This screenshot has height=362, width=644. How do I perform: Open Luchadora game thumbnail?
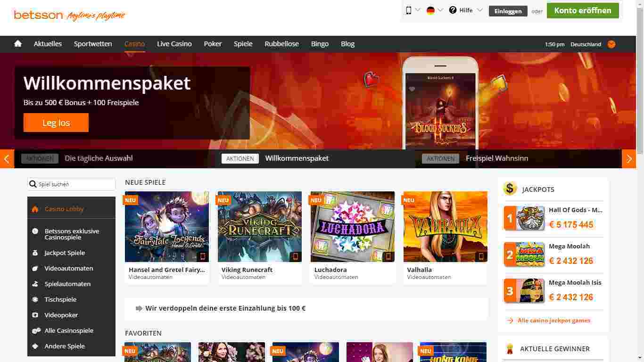(x=353, y=227)
